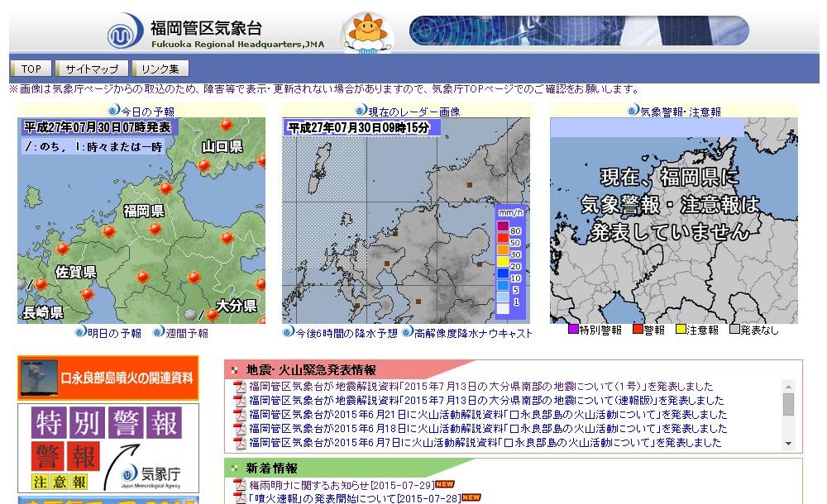This screenshot has width=827, height=504.
Task: Click the radar image map
Action: 406,221
